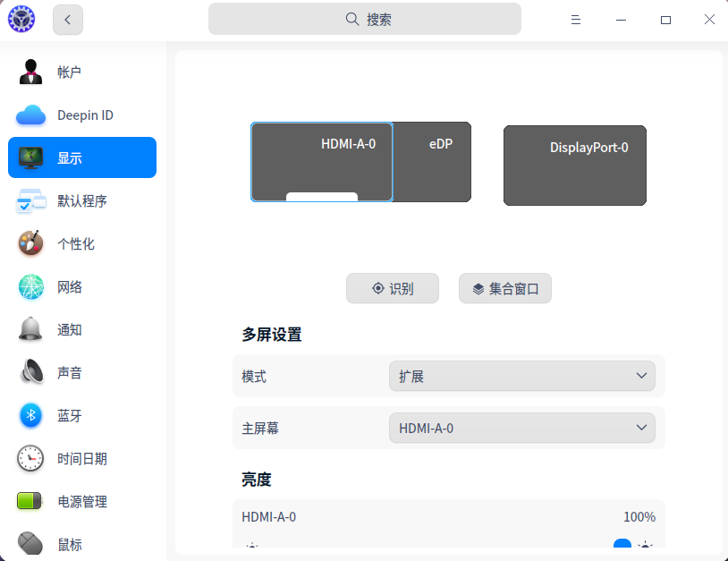Open the 通知 (Notifications) settings icon
The height and width of the screenshot is (561, 728).
[30, 329]
